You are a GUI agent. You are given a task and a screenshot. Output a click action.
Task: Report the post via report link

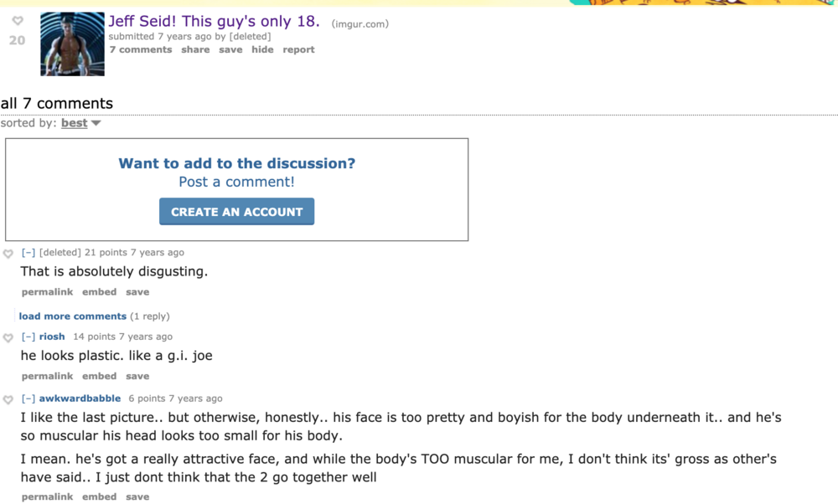tap(299, 49)
